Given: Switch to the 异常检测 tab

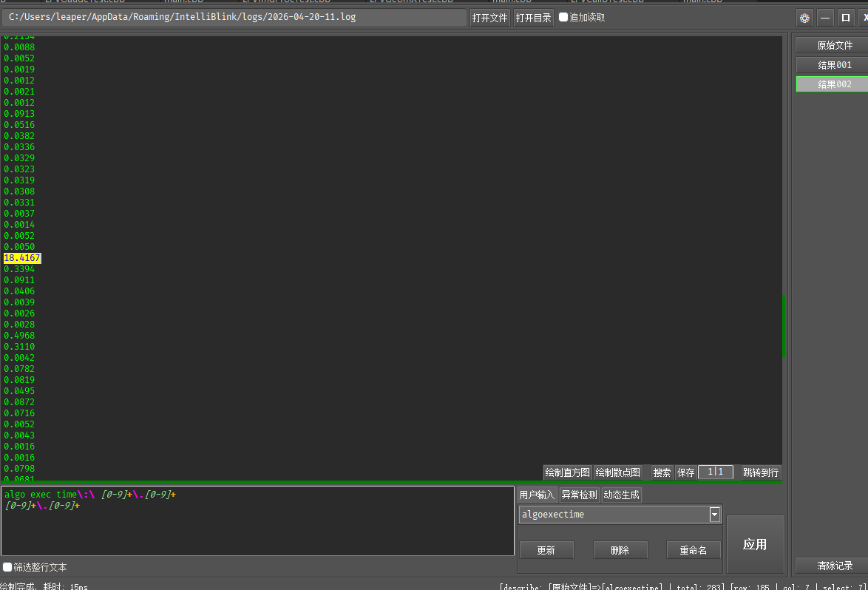Looking at the screenshot, I should [x=579, y=495].
